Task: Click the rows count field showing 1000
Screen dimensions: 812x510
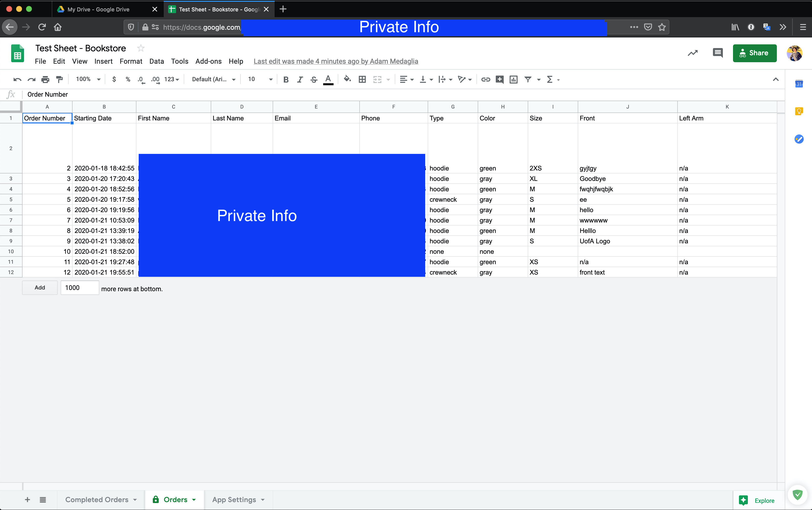Action: pyautogui.click(x=79, y=288)
